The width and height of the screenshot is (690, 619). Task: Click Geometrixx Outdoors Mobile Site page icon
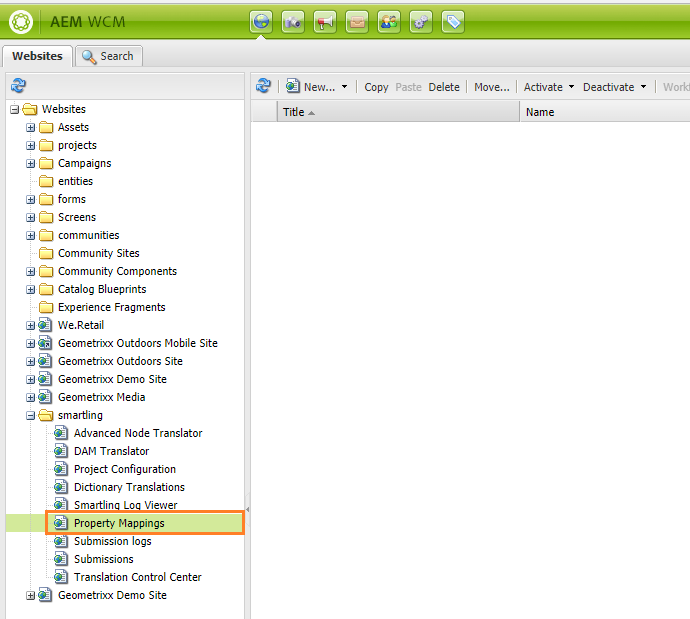coord(45,343)
